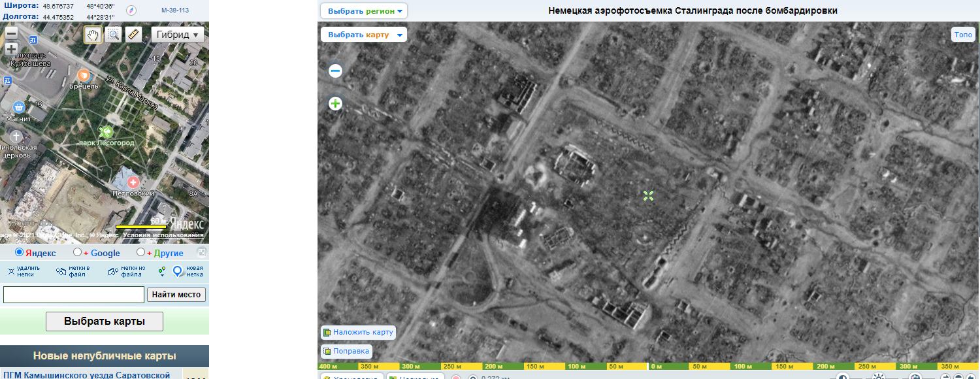The height and width of the screenshot is (379, 980).
Task: Open the Выбрать регион dropdown
Action: point(363,10)
